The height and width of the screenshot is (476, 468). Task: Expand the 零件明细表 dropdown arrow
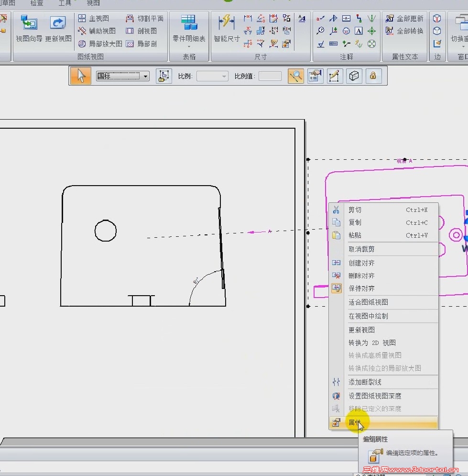189,47
